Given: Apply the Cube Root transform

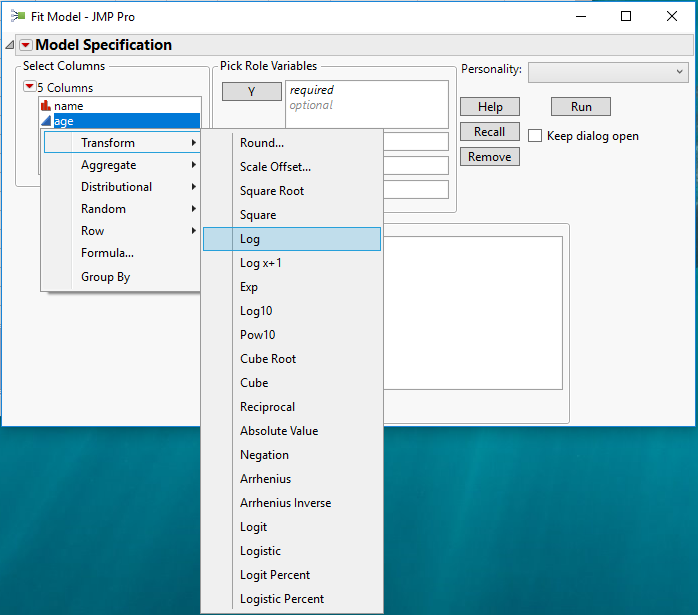Looking at the screenshot, I should pos(292,359).
